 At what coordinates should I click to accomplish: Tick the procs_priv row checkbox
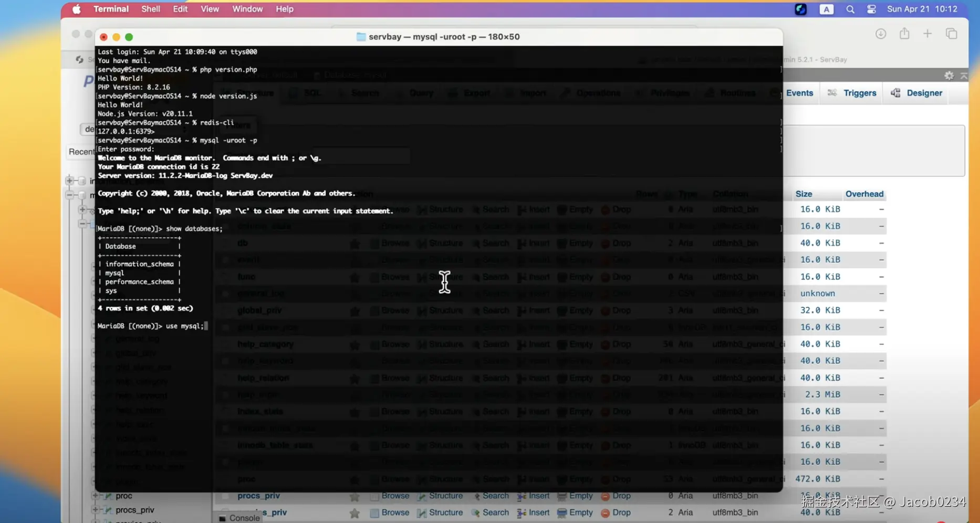[x=225, y=496]
